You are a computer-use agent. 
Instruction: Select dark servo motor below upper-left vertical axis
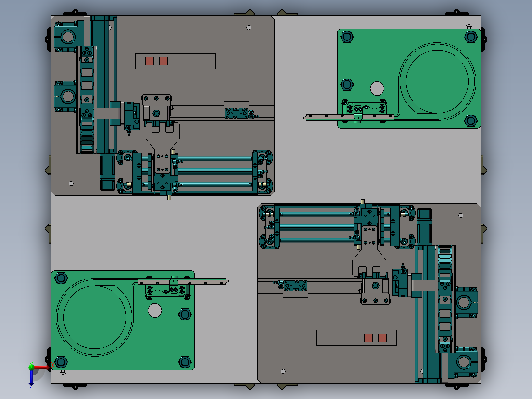[108, 171]
